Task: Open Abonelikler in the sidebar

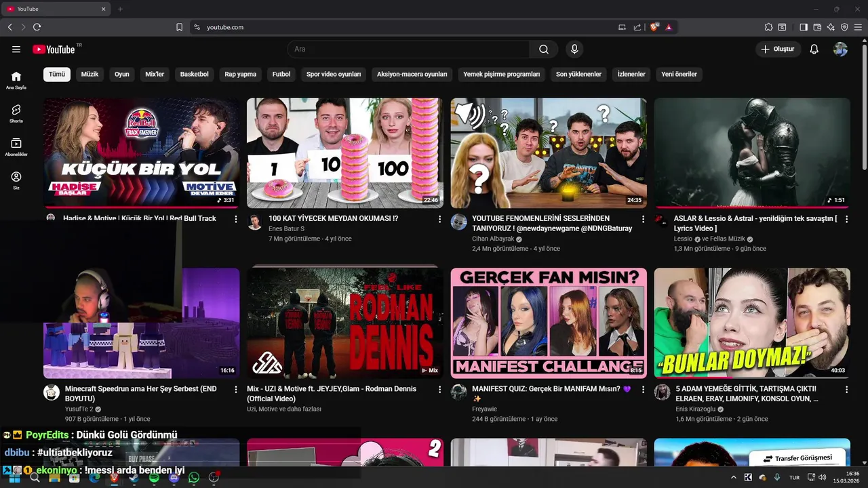Action: (x=16, y=147)
